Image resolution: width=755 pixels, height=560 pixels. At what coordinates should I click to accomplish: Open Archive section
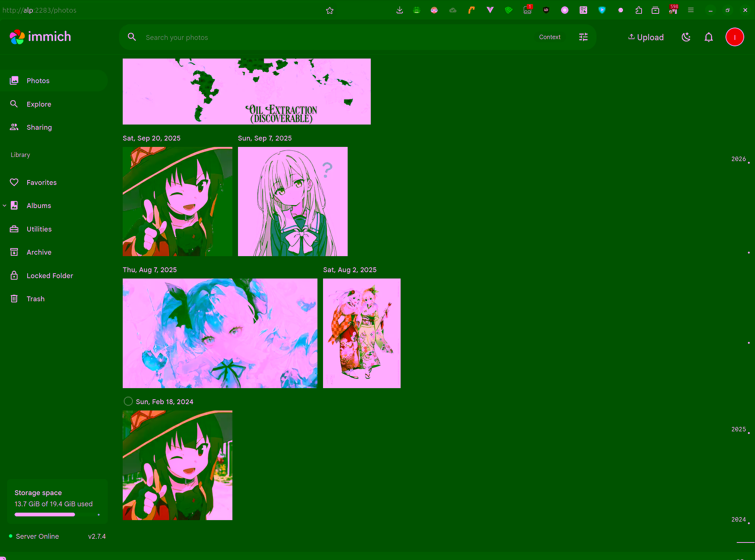pyautogui.click(x=39, y=252)
